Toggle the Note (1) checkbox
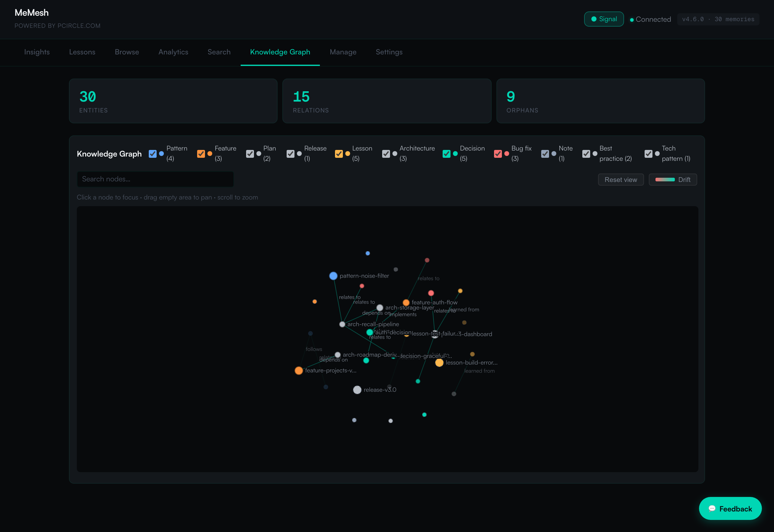 (x=545, y=154)
